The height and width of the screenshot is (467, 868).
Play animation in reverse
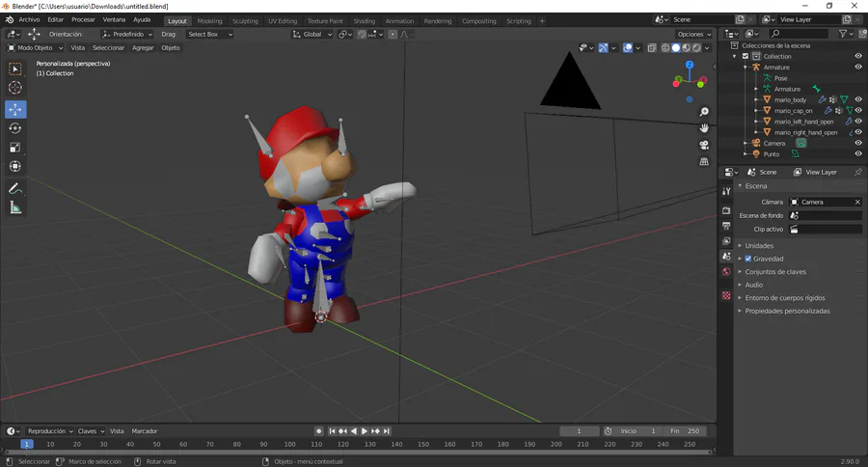pos(354,431)
